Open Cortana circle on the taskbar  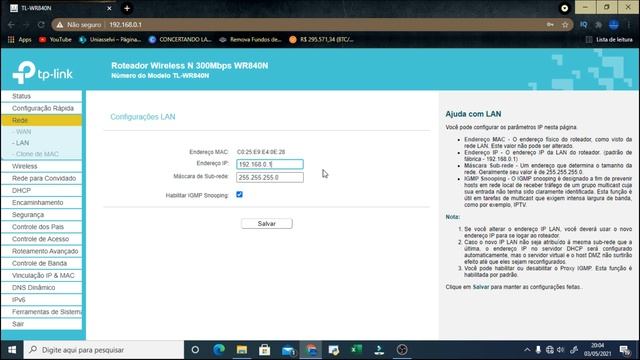(x=196, y=350)
